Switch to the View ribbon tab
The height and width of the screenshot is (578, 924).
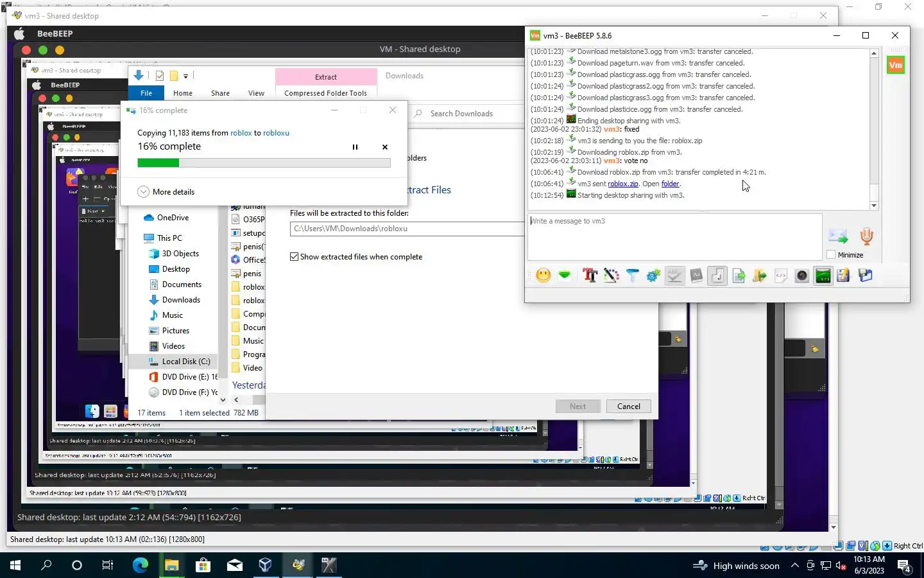[256, 93]
